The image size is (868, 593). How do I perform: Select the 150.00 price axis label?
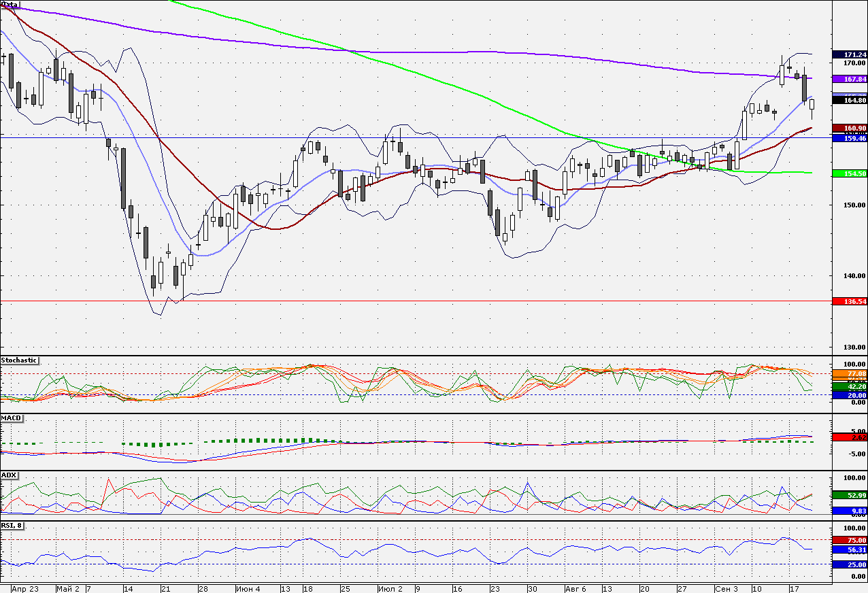coord(854,205)
